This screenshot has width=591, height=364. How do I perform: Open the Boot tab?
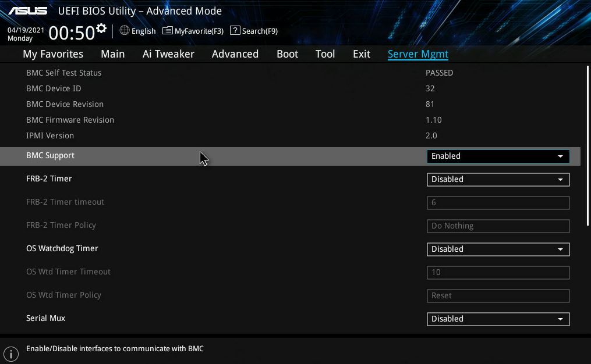(x=287, y=54)
